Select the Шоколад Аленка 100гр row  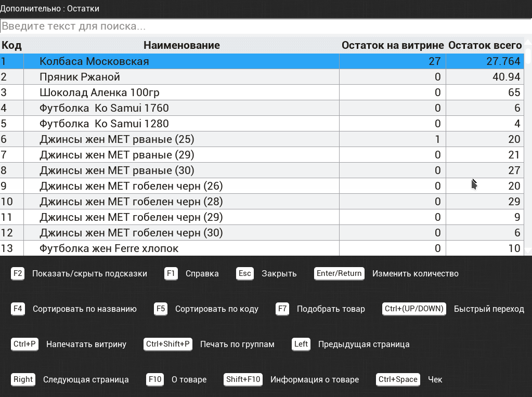coord(262,92)
